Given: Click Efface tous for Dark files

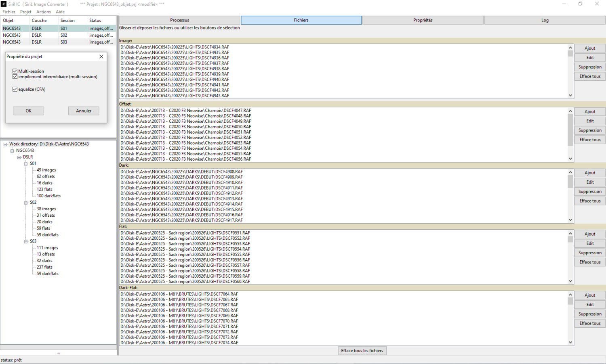Looking at the screenshot, I should 590,201.
